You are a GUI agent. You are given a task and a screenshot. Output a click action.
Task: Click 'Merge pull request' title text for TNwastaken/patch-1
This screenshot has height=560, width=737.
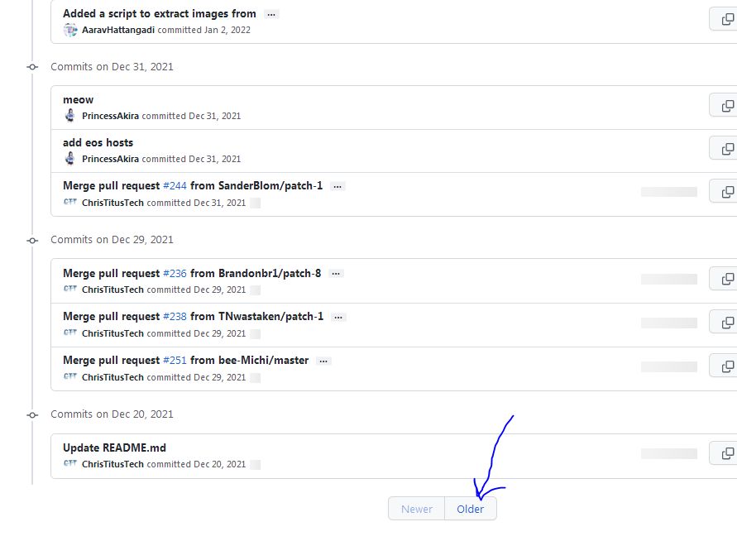pyautogui.click(x=112, y=317)
